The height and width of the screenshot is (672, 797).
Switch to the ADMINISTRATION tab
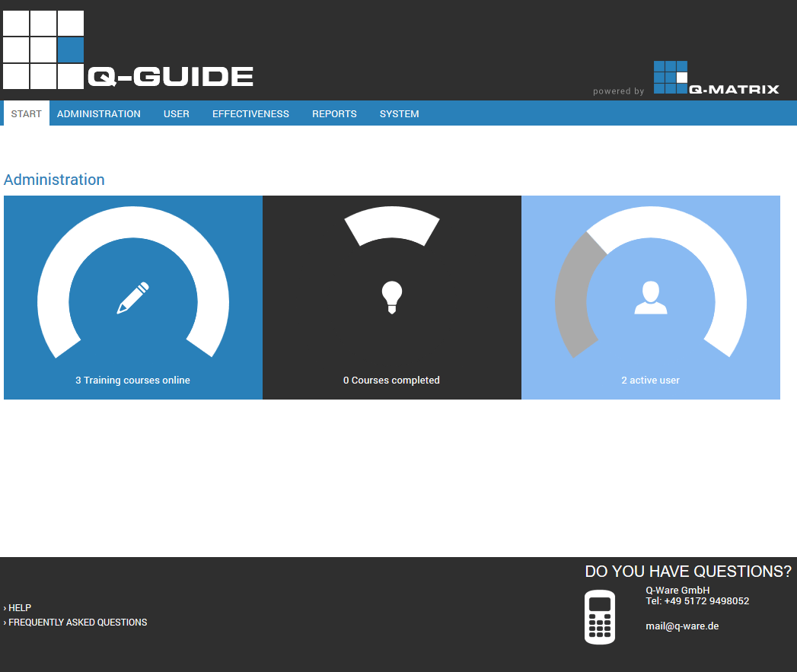[99, 113]
